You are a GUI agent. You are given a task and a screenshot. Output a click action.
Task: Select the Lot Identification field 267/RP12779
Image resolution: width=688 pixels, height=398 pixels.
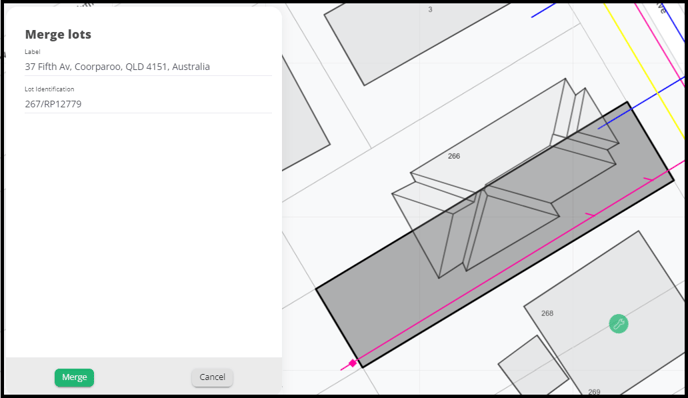point(148,104)
